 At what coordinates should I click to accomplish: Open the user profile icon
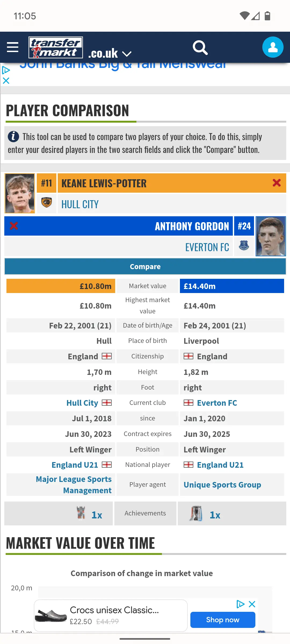(273, 47)
